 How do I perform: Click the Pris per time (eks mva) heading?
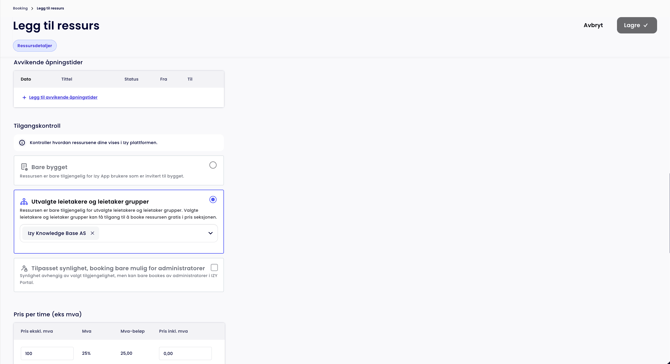point(47,314)
